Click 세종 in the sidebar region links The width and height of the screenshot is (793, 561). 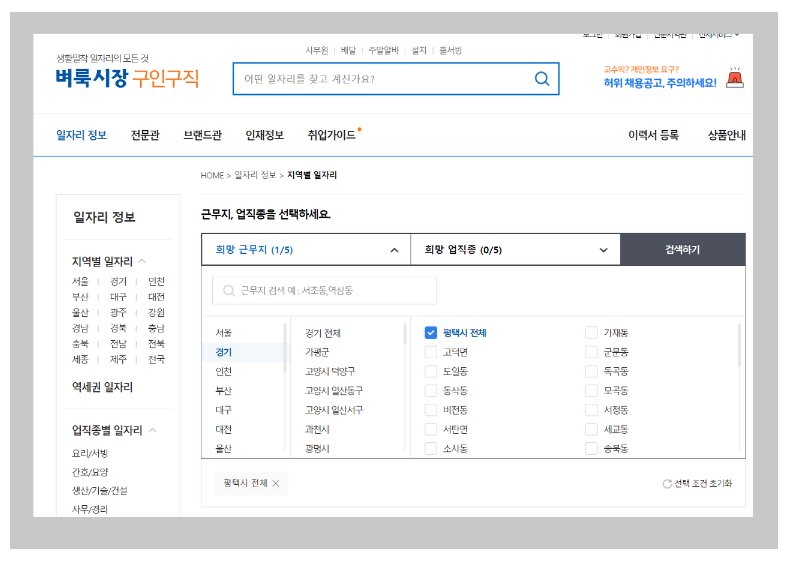tap(80, 360)
